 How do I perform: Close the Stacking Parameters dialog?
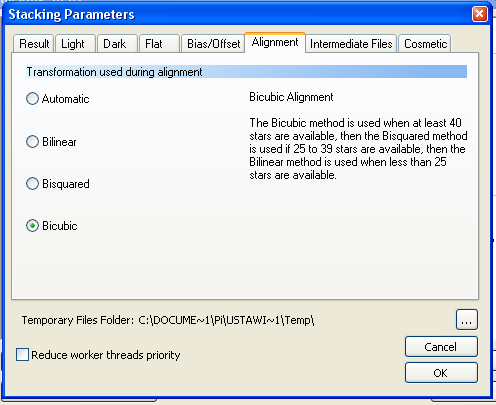click(x=479, y=14)
